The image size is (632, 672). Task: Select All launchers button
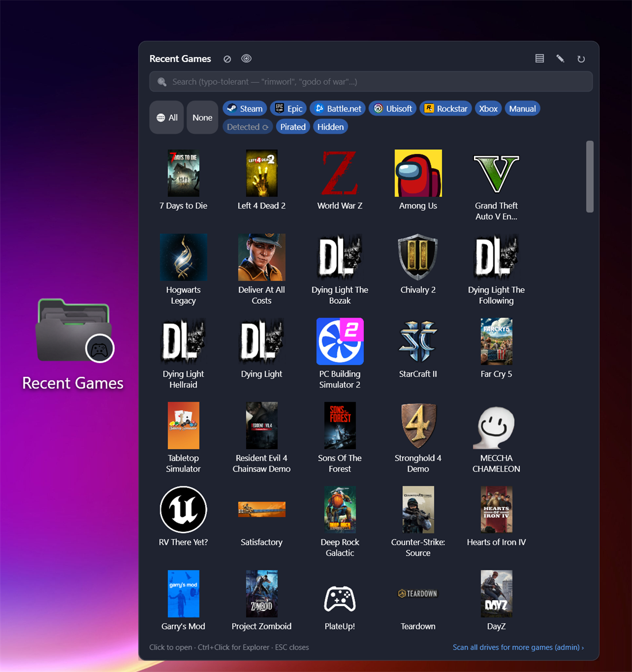click(x=167, y=117)
